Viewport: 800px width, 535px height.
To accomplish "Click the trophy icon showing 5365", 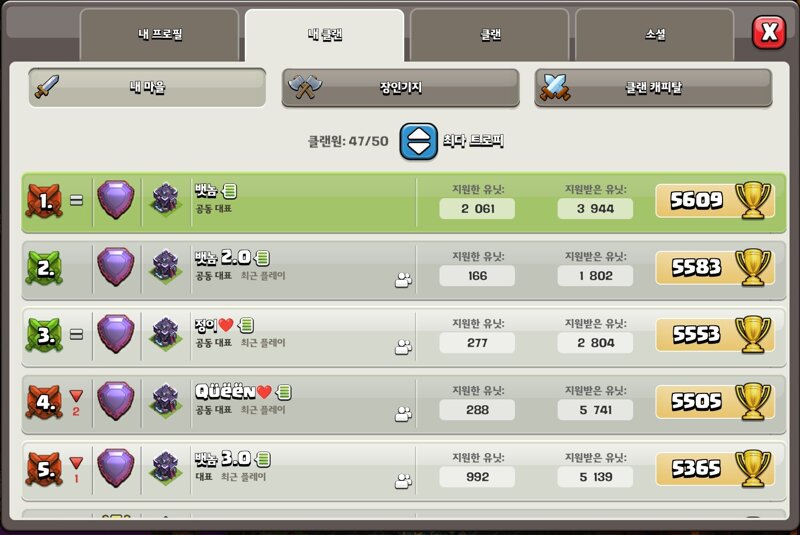I will point(753,468).
